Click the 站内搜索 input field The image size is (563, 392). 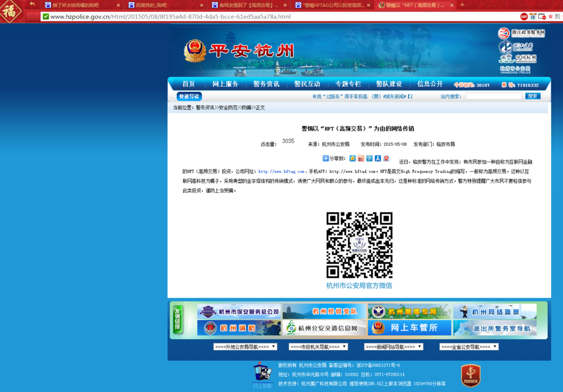click(x=493, y=96)
